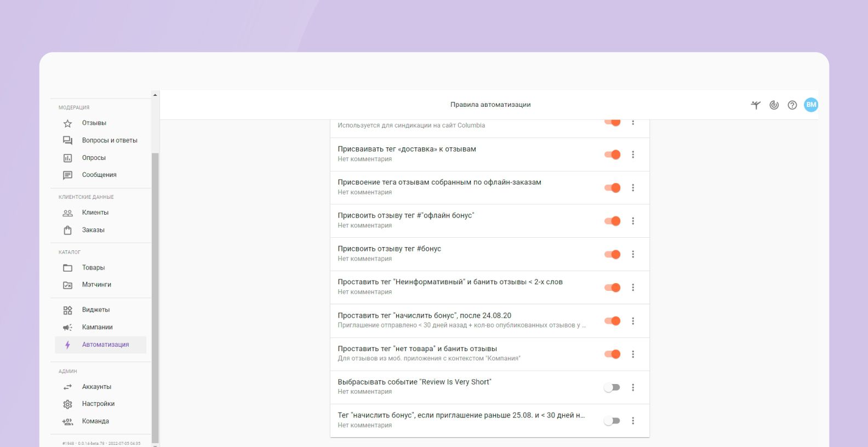The height and width of the screenshot is (447, 868).
Task: Open the Автоматизация menu item
Action: click(105, 345)
